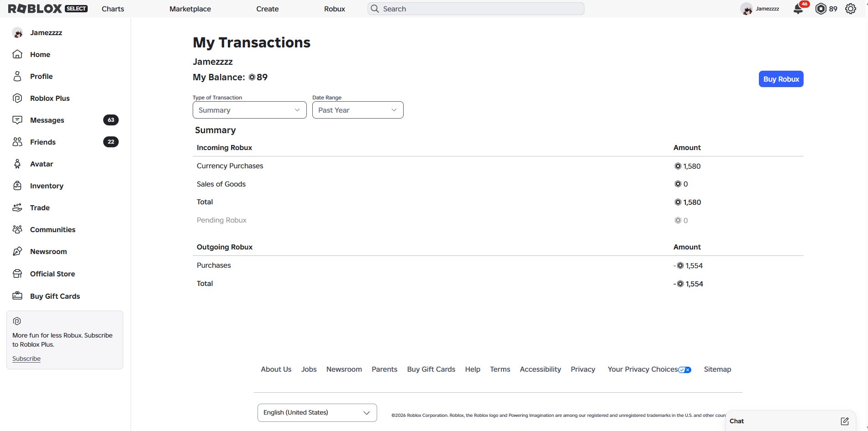Click the Robux balance icon in header

click(821, 9)
